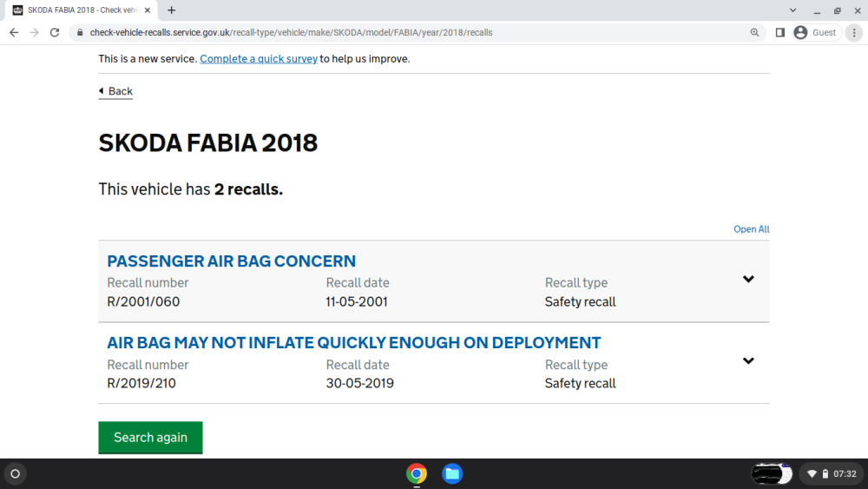Open the tab search dropdown arrow

coord(792,10)
